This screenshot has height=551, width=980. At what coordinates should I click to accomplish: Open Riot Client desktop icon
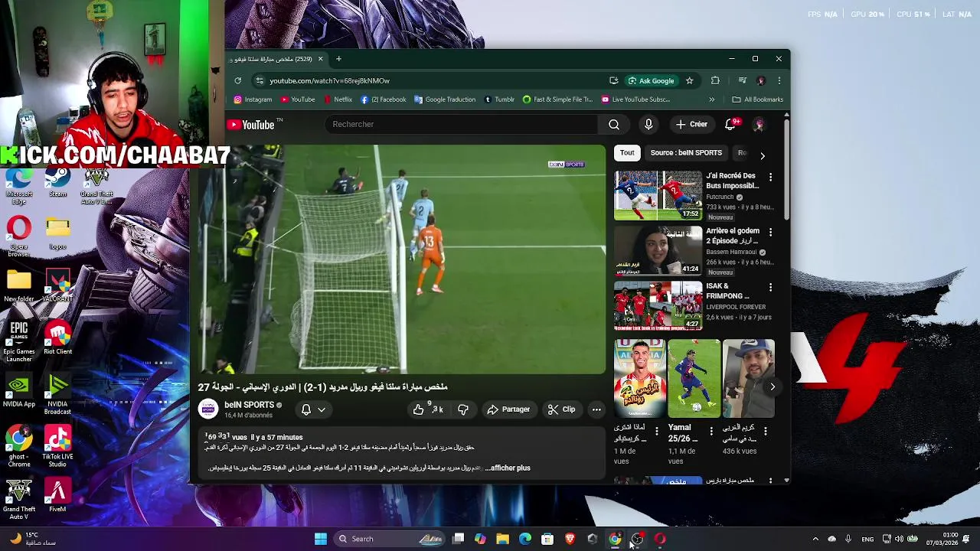[57, 337]
